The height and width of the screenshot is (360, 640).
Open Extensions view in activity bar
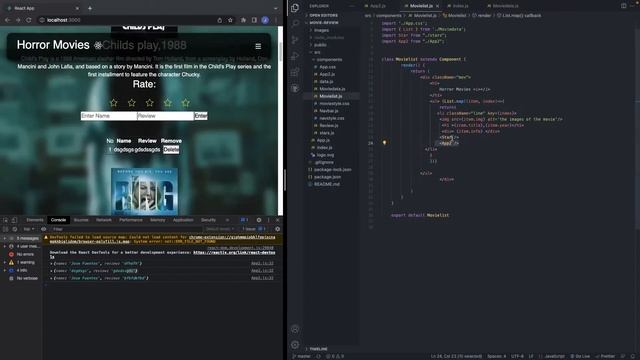click(x=295, y=72)
